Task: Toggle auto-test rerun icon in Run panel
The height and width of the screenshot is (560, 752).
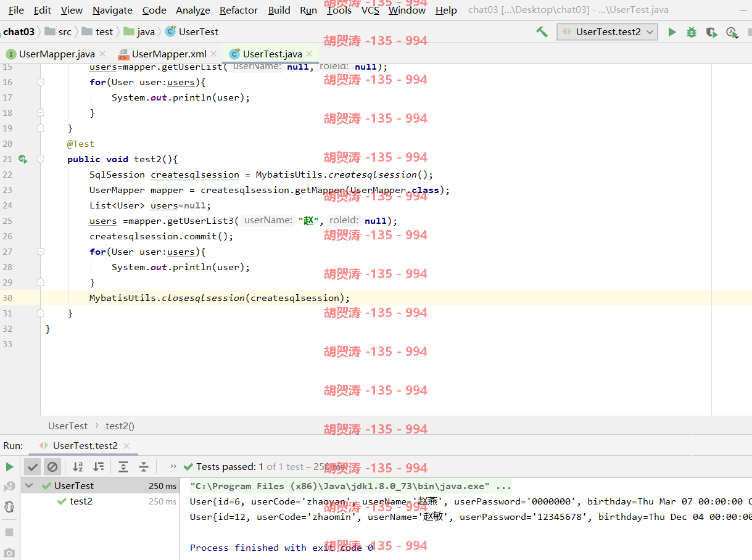Action: (x=9, y=507)
